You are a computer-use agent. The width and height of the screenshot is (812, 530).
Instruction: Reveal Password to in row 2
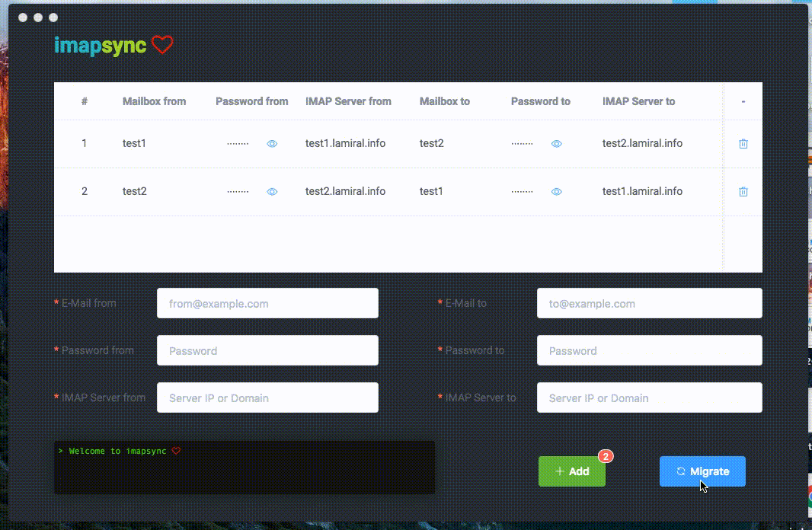point(557,191)
